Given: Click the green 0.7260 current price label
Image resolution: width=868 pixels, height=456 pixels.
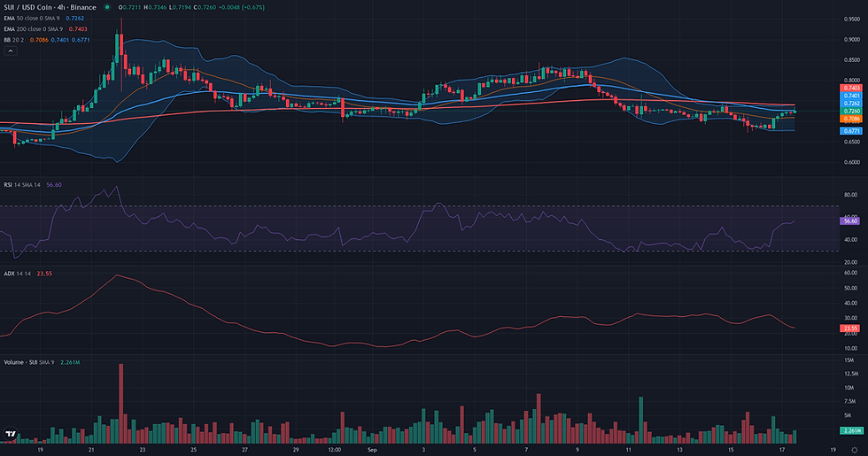Looking at the screenshot, I should pos(851,112).
